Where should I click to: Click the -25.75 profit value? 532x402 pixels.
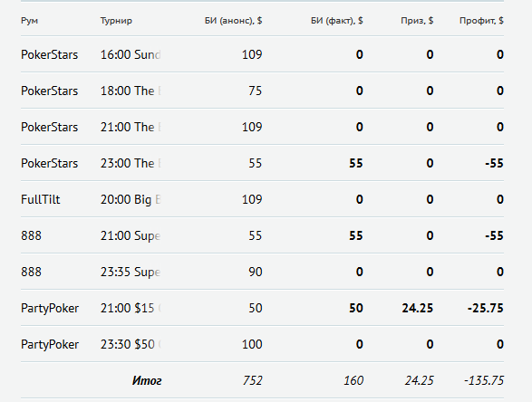485,308
